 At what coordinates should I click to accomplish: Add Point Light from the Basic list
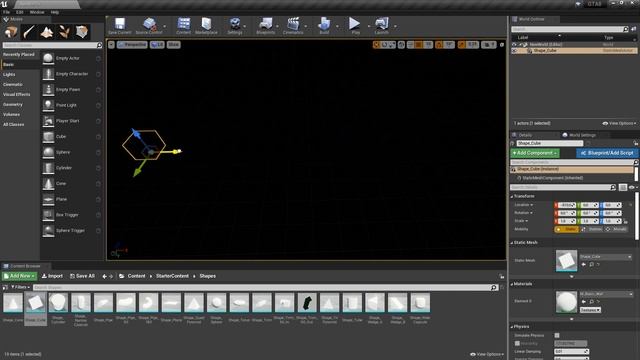[71, 105]
